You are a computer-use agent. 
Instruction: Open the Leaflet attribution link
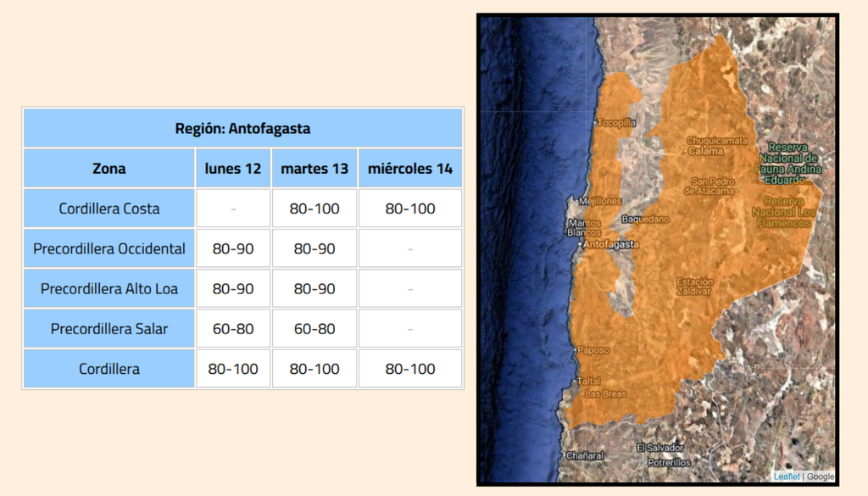pos(786,476)
